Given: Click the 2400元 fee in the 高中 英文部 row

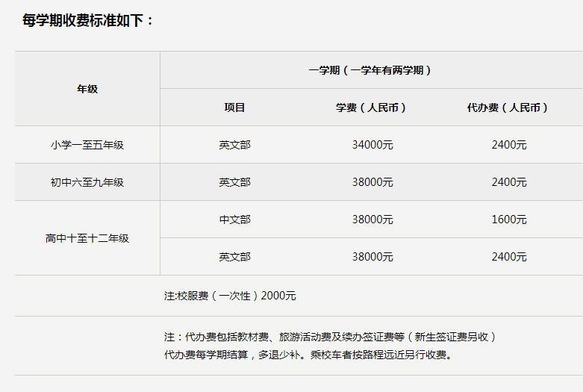Looking at the screenshot, I should [508, 257].
